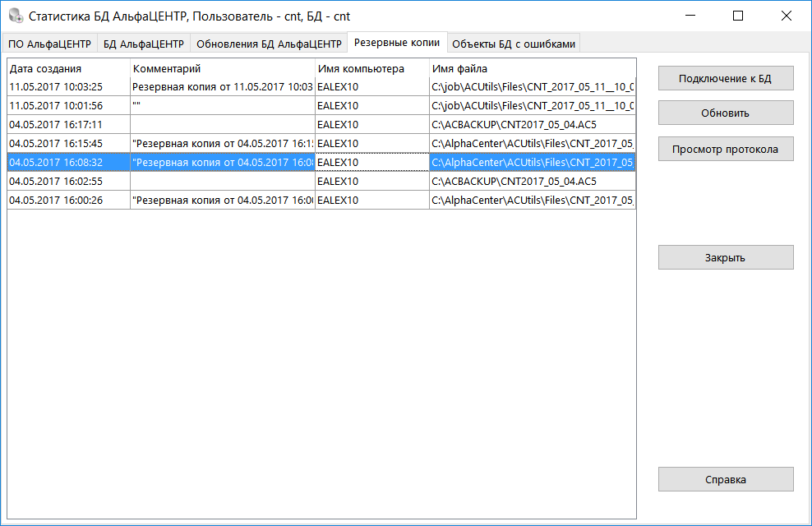Click Дата создания column header

click(x=68, y=68)
